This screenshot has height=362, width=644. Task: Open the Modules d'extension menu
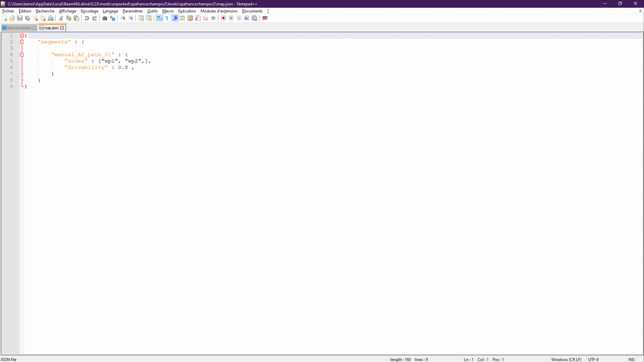[219, 11]
